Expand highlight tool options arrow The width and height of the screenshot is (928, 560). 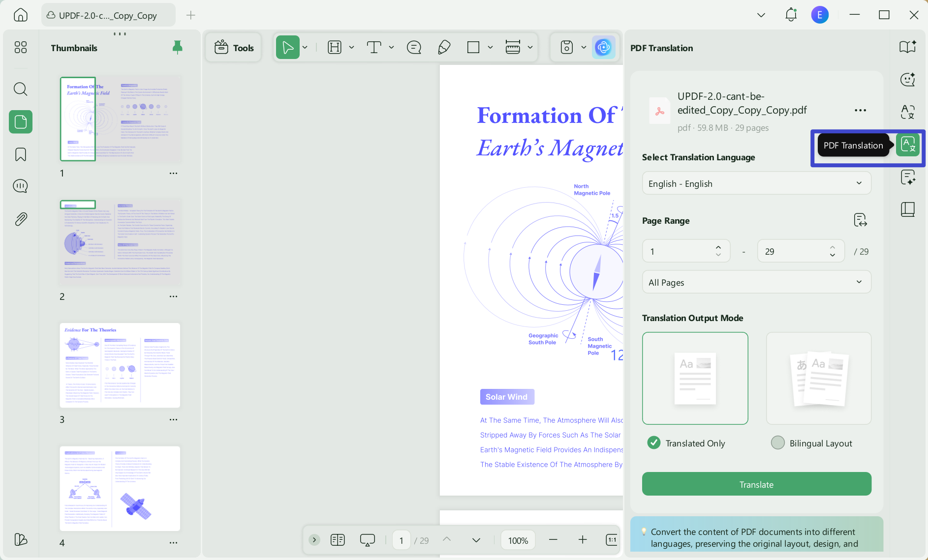pos(351,48)
